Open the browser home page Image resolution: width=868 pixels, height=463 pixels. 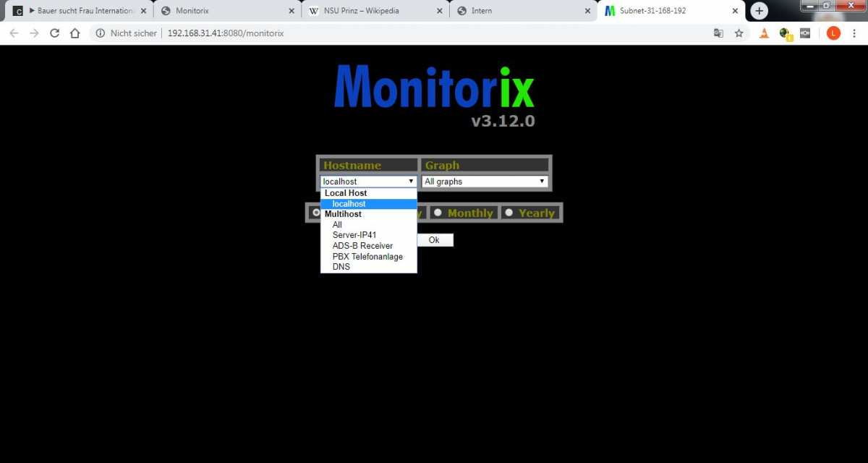click(x=75, y=33)
